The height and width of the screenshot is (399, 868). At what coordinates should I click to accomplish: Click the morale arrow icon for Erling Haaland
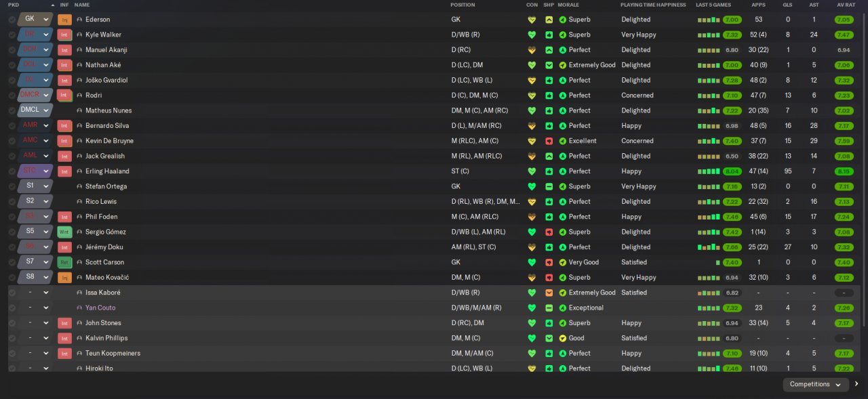563,171
